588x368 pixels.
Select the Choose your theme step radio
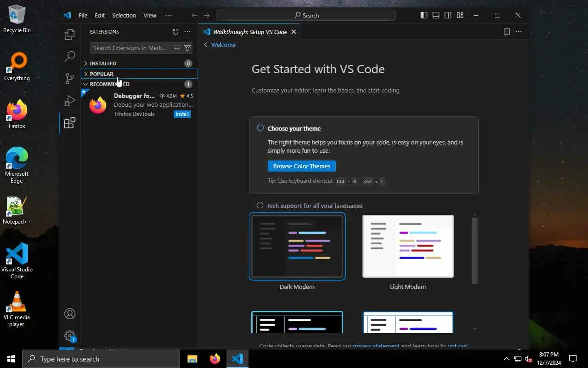click(x=260, y=128)
